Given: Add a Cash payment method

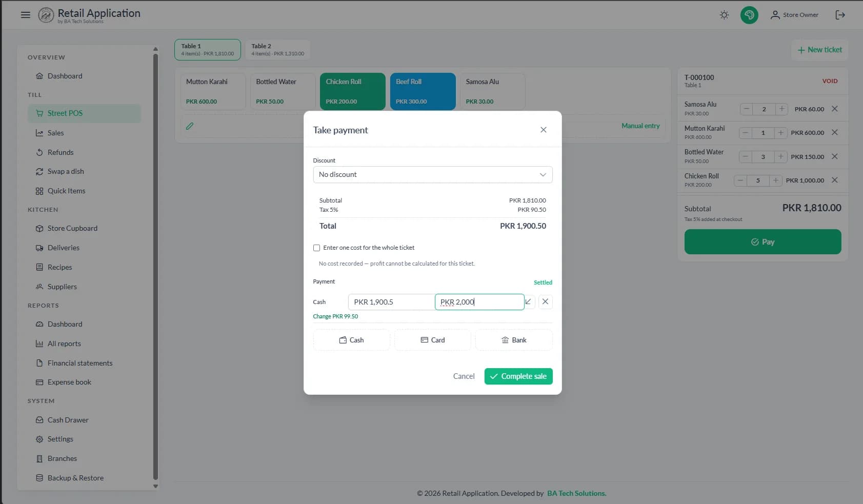Looking at the screenshot, I should click(351, 340).
